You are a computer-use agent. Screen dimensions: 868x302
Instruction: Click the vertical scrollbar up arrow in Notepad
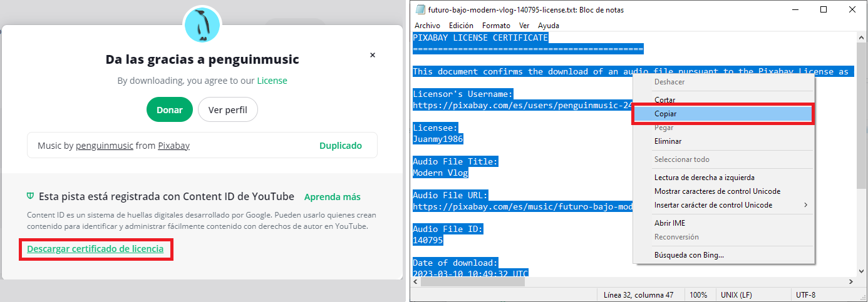coord(862,38)
